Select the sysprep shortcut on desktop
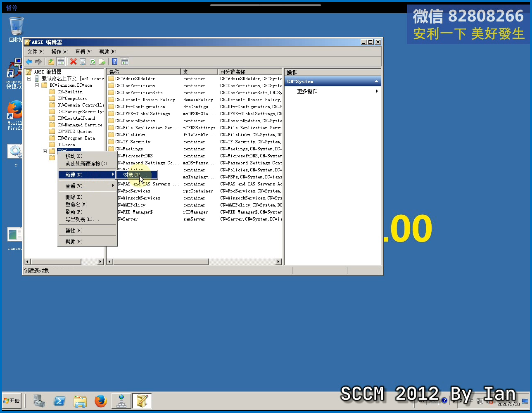Image resolution: width=532 pixels, height=413 pixels. 14,68
